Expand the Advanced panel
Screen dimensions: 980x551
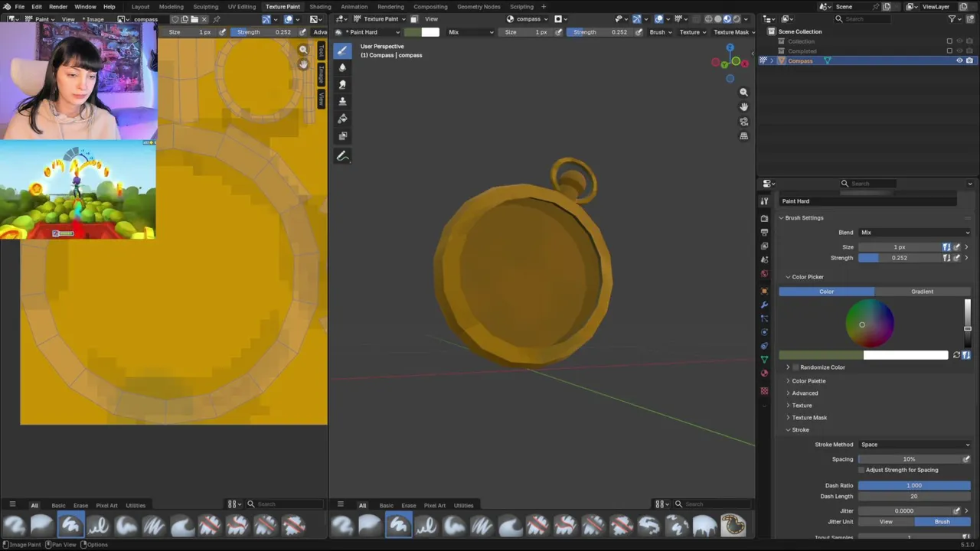(x=804, y=393)
